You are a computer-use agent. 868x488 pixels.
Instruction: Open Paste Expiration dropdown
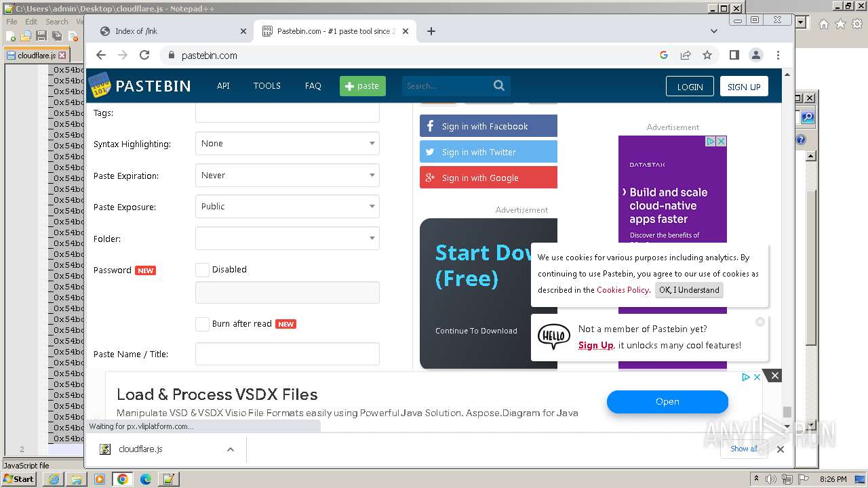(288, 176)
